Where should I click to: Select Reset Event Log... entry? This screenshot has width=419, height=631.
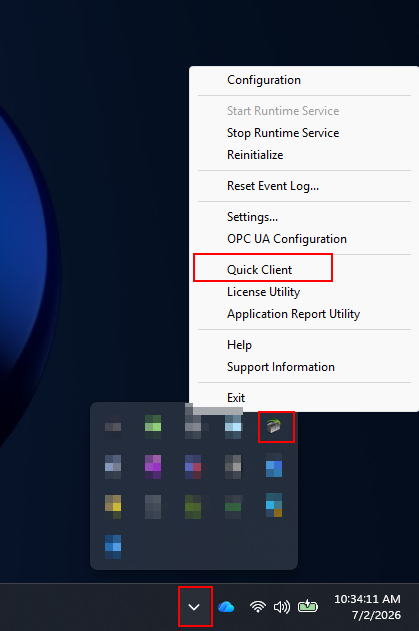[x=272, y=186]
